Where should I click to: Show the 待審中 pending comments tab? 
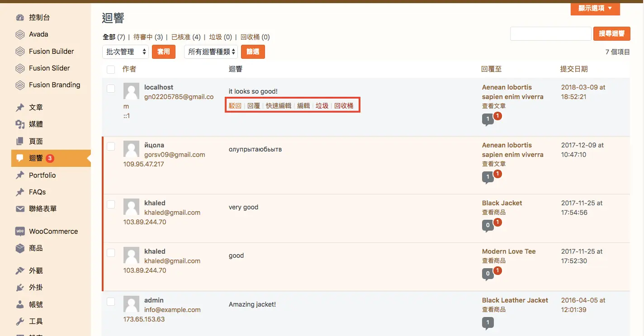pyautogui.click(x=148, y=37)
